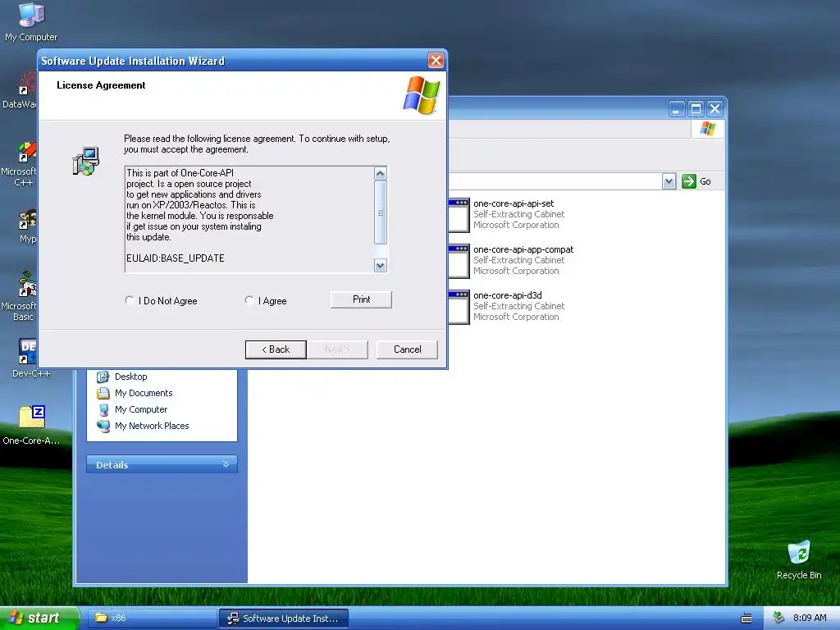The width and height of the screenshot is (840, 630).
Task: Click the Details panel header
Action: tap(162, 464)
